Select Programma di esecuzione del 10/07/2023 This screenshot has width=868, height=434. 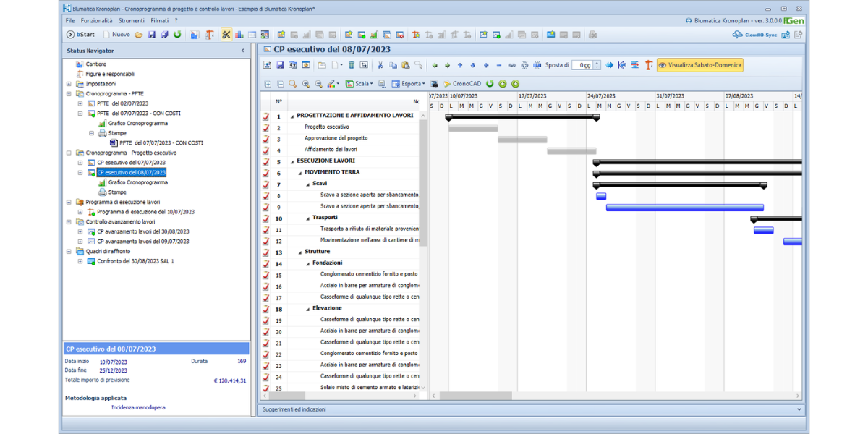pyautogui.click(x=145, y=212)
